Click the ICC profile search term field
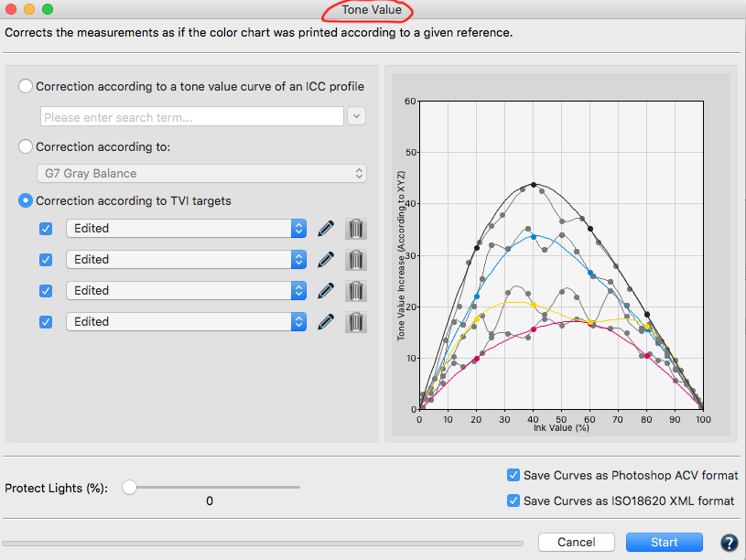This screenshot has height=560, width=746. tap(192, 116)
